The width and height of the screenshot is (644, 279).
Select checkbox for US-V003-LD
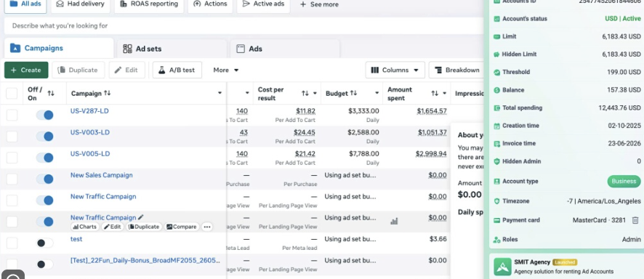[x=12, y=136]
